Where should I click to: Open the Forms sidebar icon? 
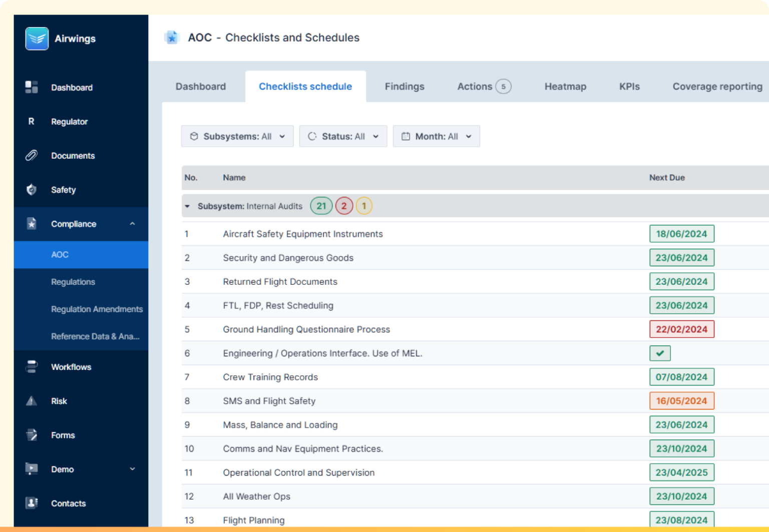[31, 435]
